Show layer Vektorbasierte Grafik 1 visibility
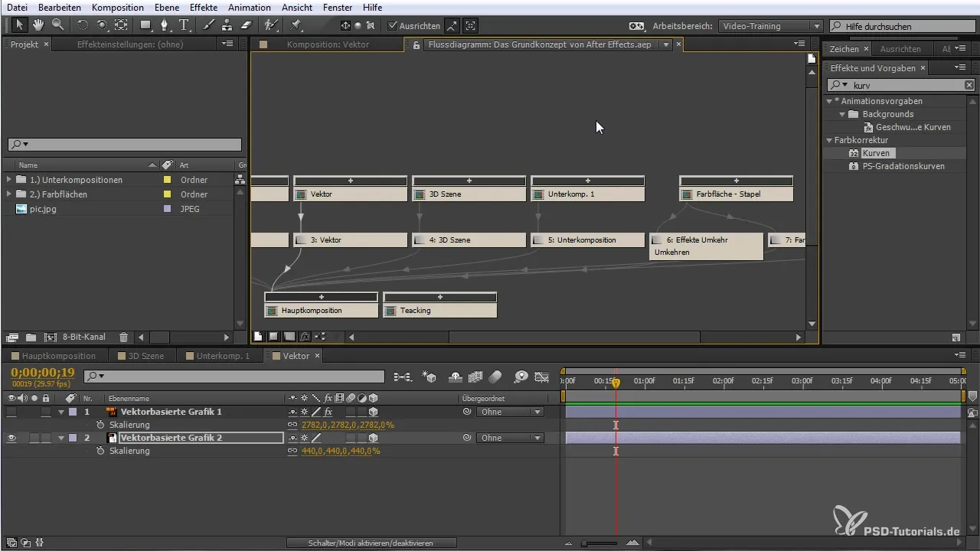 click(11, 412)
